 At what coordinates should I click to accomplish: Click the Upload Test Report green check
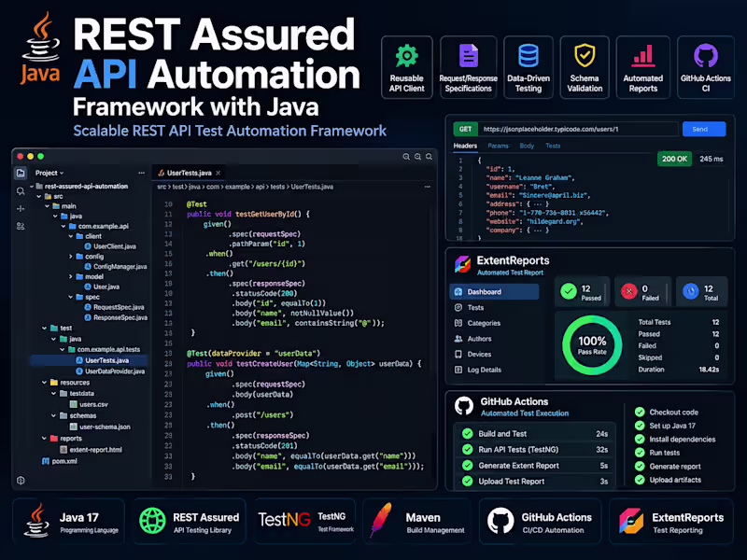tap(468, 481)
